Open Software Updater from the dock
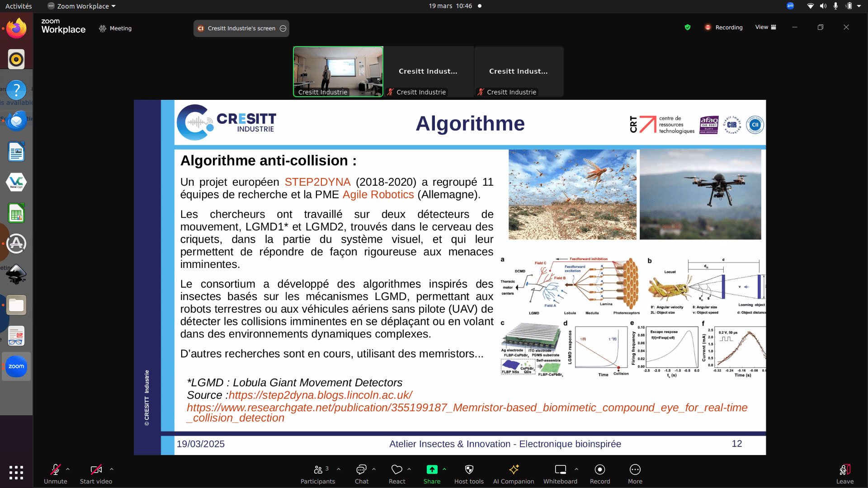The image size is (868, 488). 16,244
